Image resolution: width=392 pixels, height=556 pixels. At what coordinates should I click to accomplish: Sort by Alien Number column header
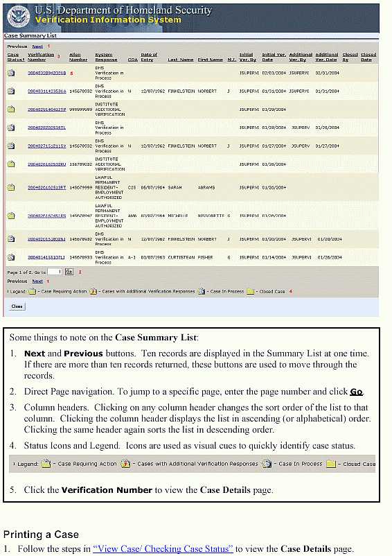pos(78,57)
